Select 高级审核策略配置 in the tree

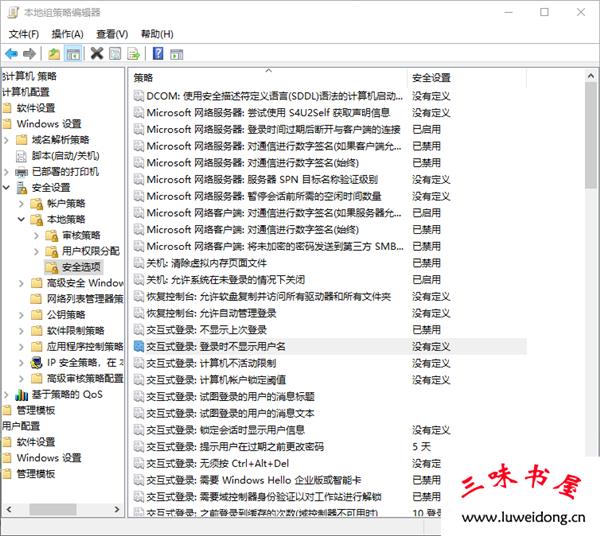[85, 378]
